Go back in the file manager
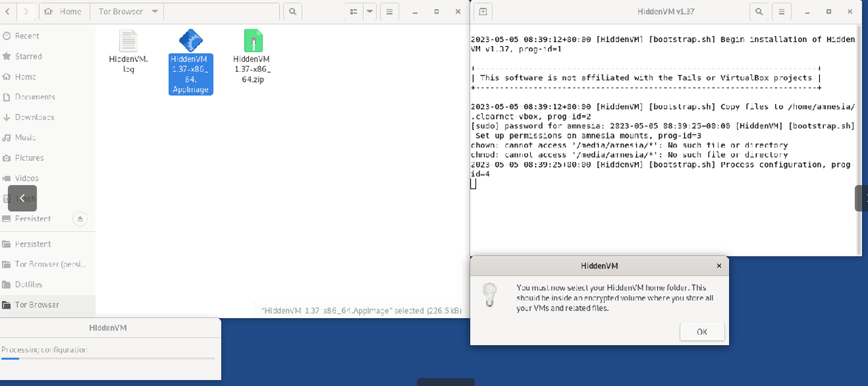Image resolution: width=868 pixels, height=386 pixels. pyautogui.click(x=6, y=12)
